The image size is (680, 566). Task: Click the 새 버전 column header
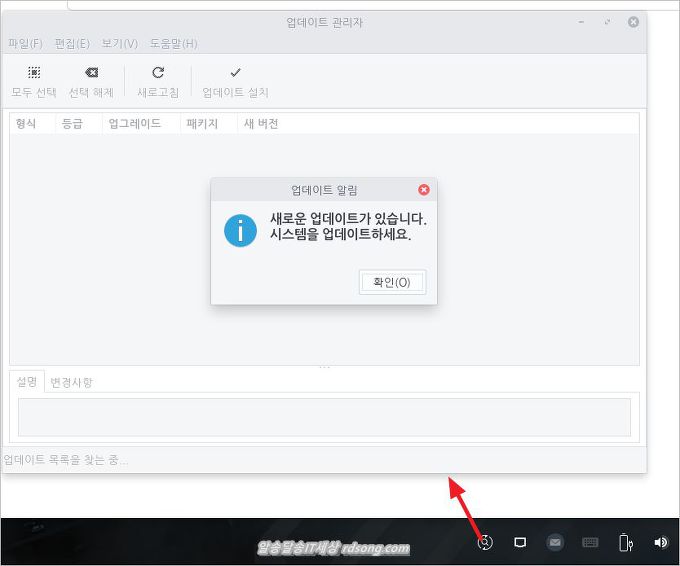click(261, 124)
